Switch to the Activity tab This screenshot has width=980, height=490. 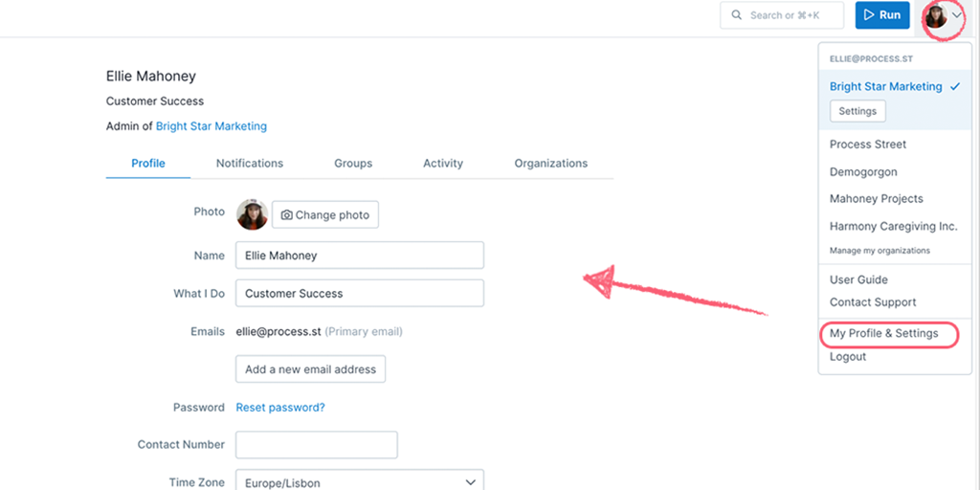coord(443,163)
